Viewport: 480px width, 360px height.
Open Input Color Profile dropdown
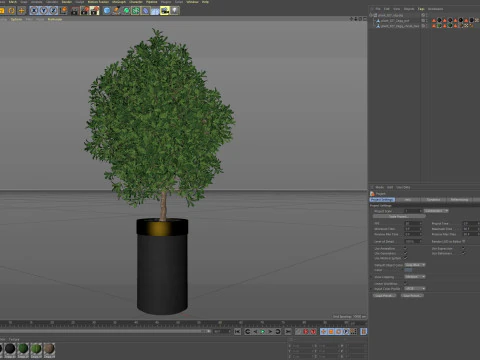(x=415, y=289)
